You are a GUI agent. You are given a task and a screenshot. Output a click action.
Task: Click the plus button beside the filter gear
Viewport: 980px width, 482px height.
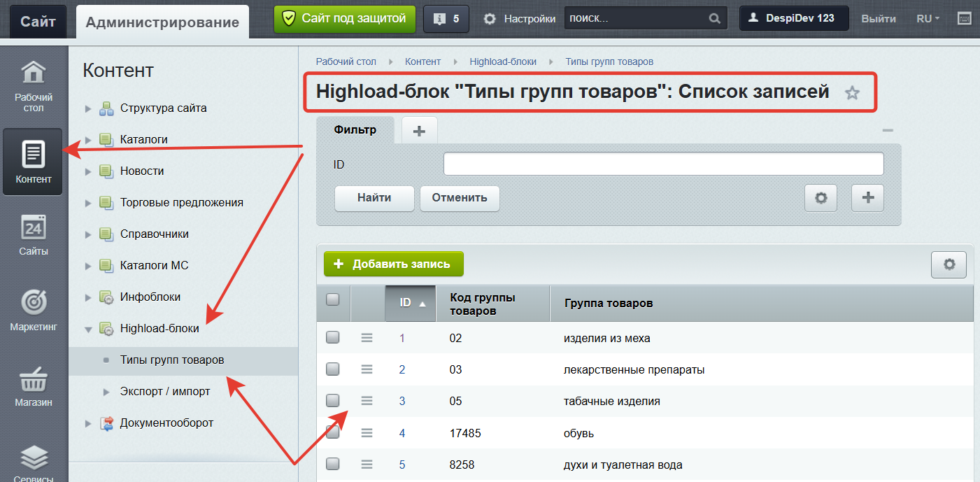[x=868, y=198]
